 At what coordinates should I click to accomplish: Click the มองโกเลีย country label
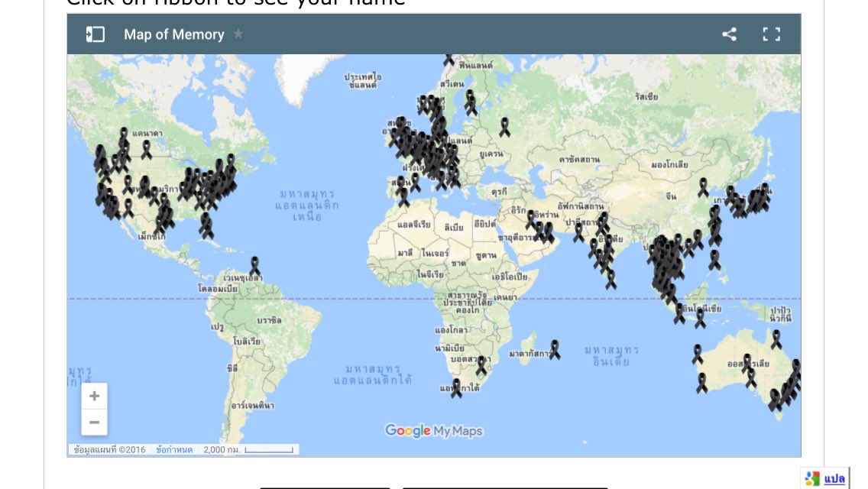[x=670, y=164]
